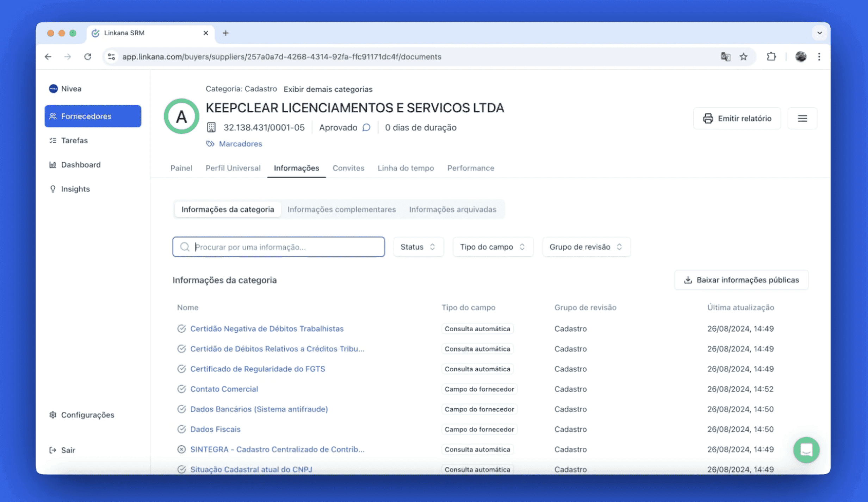Open Dados Fiscais entry
The height and width of the screenshot is (502, 868).
[215, 429]
